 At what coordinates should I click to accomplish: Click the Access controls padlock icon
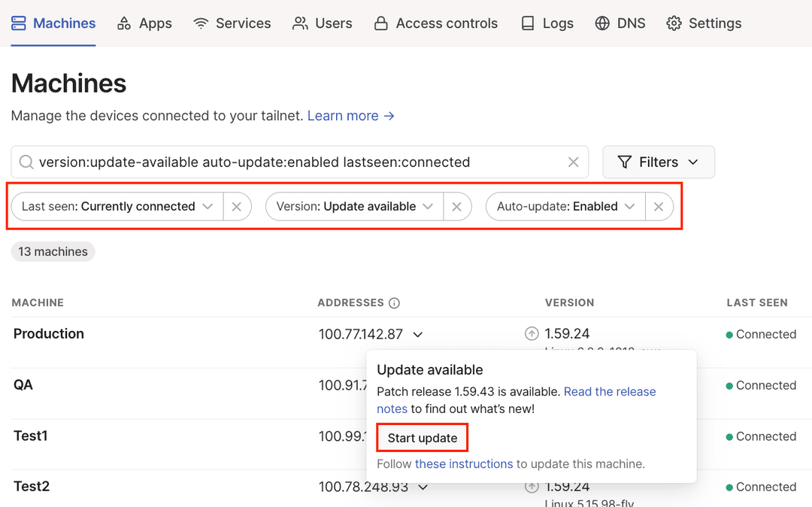[380, 23]
